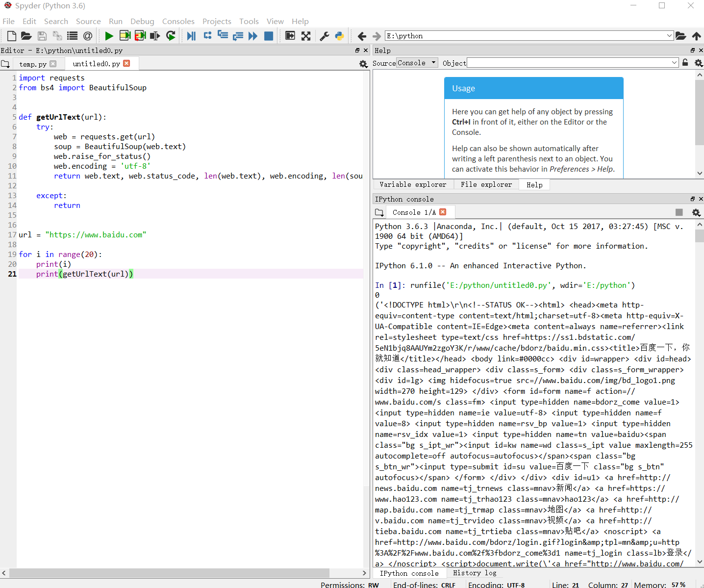Viewport: 704px width, 588px height.
Task: Switch to the temp.py editor tab
Action: pos(33,64)
